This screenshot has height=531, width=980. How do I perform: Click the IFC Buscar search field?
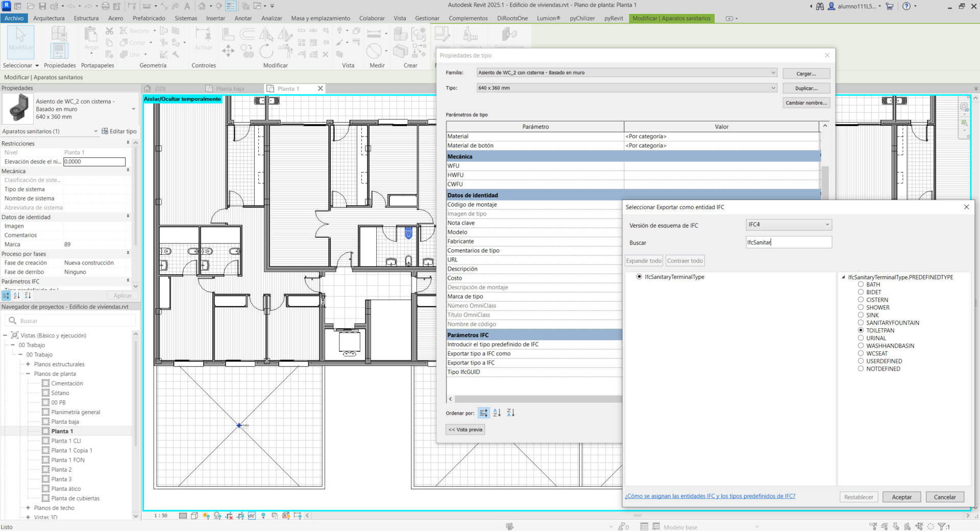click(789, 243)
